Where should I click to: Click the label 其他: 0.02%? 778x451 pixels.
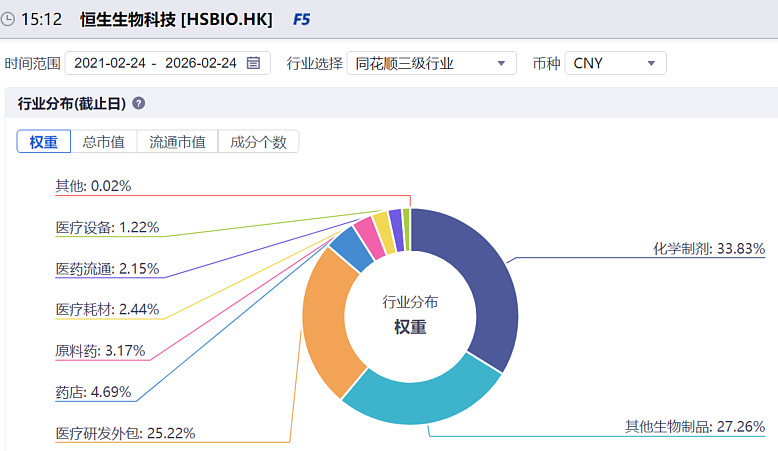tap(93, 186)
